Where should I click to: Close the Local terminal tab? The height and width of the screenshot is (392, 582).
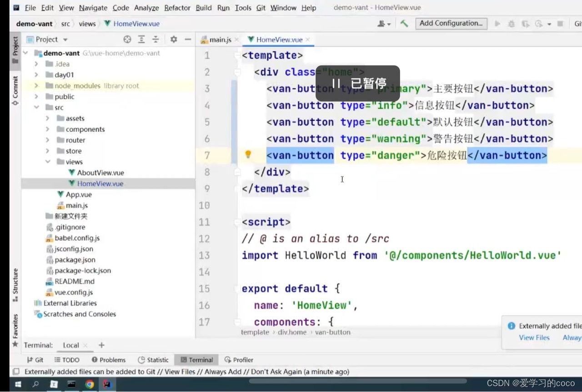tap(85, 346)
